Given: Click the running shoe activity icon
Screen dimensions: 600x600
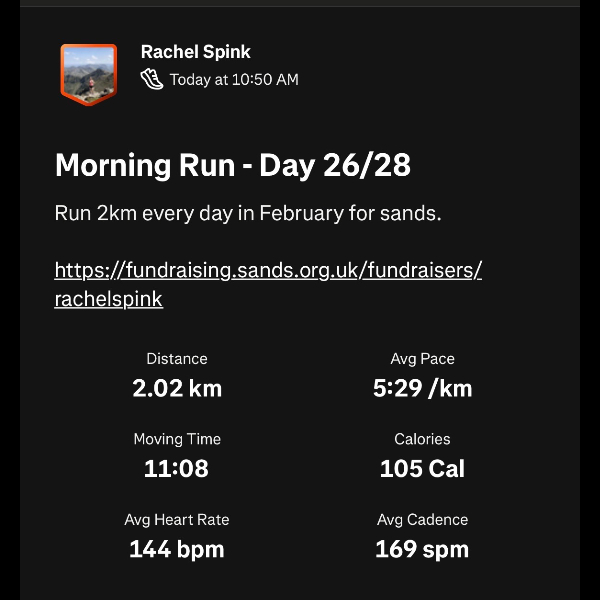Looking at the screenshot, I should 152,80.
